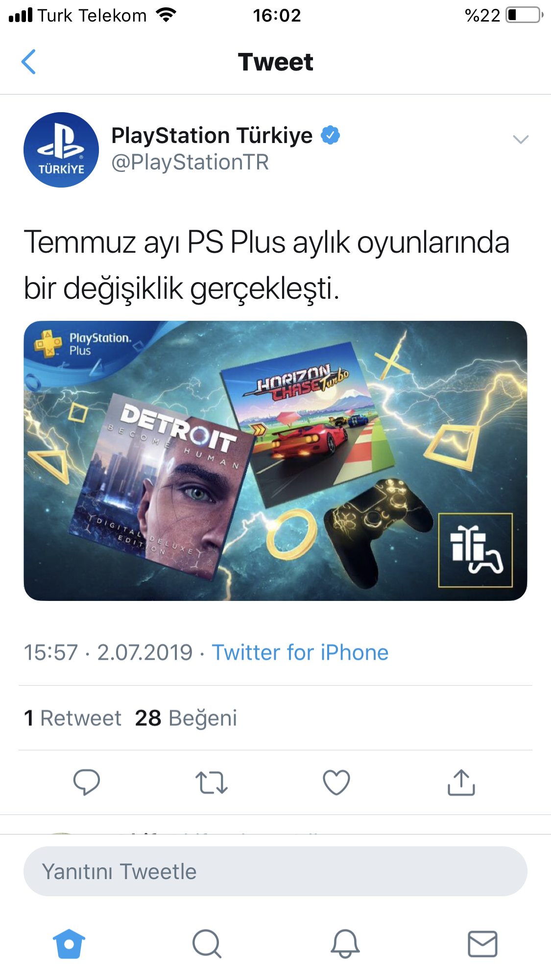This screenshot has height=980, width=551.
Task: Tap the reply speech bubble icon
Action: tap(87, 782)
